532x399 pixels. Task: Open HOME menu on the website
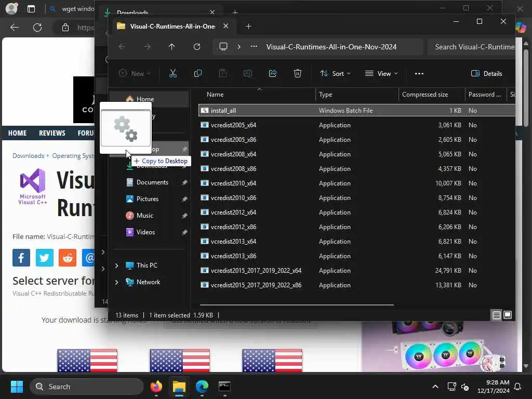(17, 133)
